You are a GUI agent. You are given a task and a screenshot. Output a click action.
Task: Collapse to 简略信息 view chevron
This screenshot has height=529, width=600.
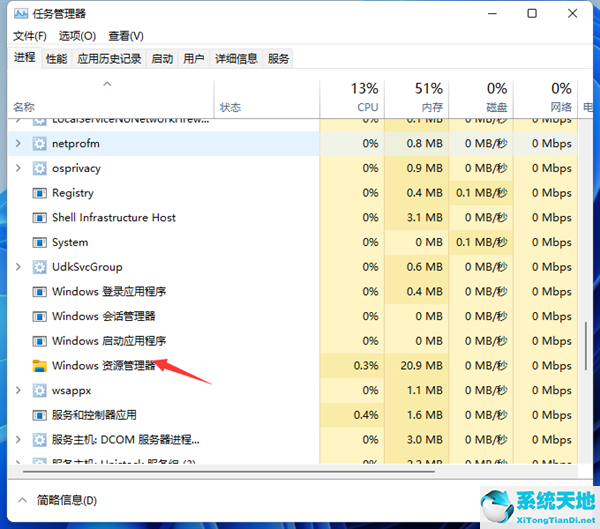23,500
